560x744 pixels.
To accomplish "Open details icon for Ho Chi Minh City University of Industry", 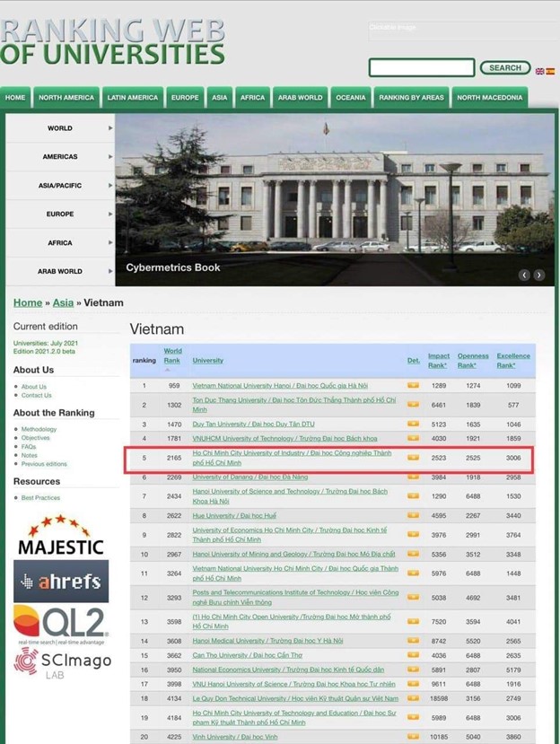I will point(413,458).
